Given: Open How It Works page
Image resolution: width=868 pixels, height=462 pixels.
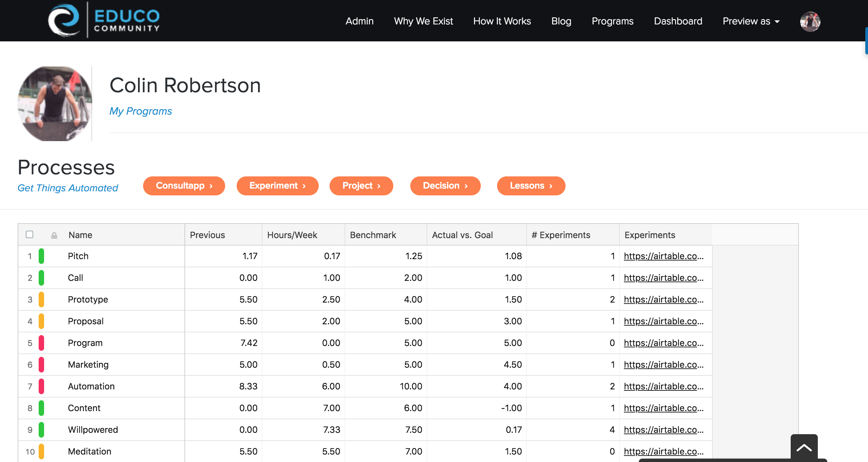Looking at the screenshot, I should 502,21.
